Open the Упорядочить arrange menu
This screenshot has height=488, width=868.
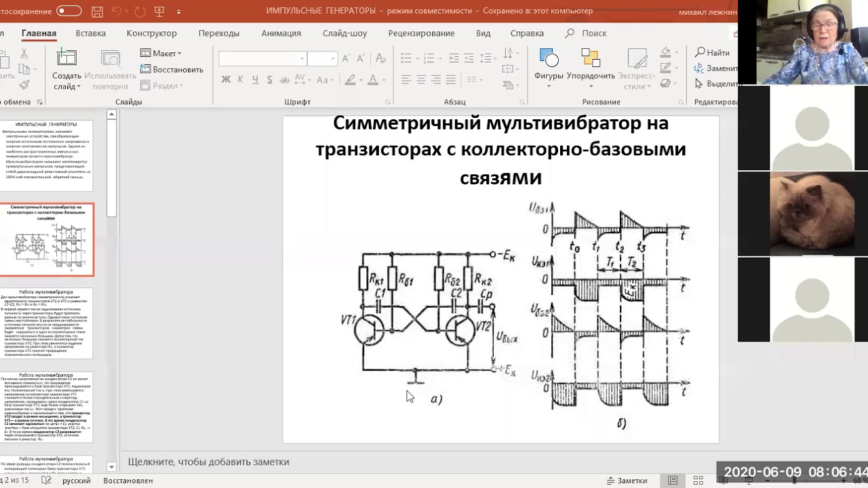pyautogui.click(x=591, y=68)
